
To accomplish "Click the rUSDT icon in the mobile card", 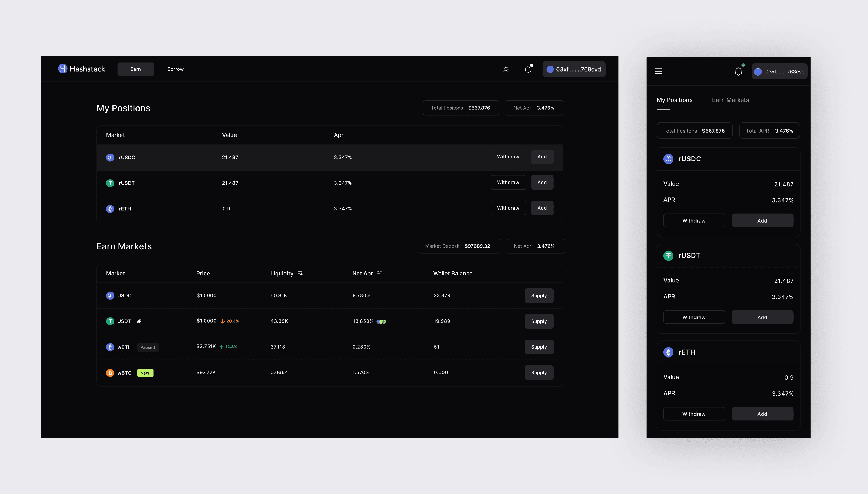I will pyautogui.click(x=668, y=255).
